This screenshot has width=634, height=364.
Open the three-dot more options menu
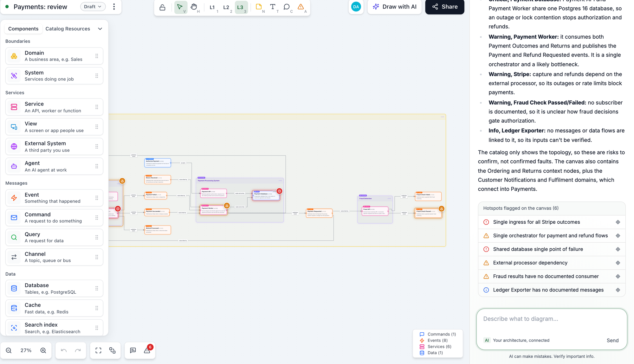click(114, 7)
